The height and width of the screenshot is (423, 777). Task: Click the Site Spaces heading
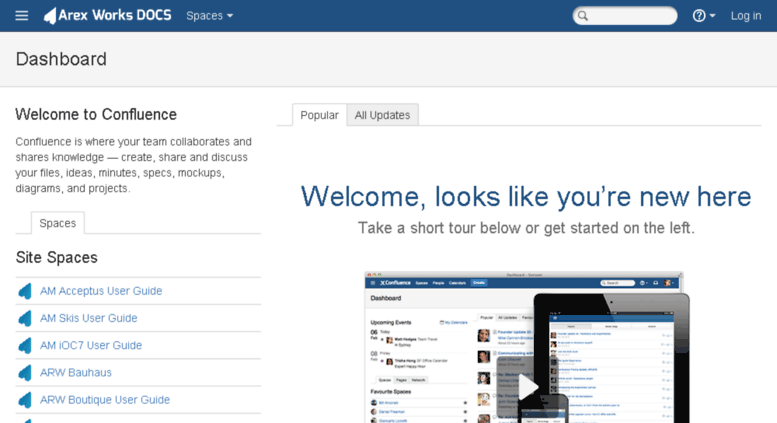pos(56,258)
